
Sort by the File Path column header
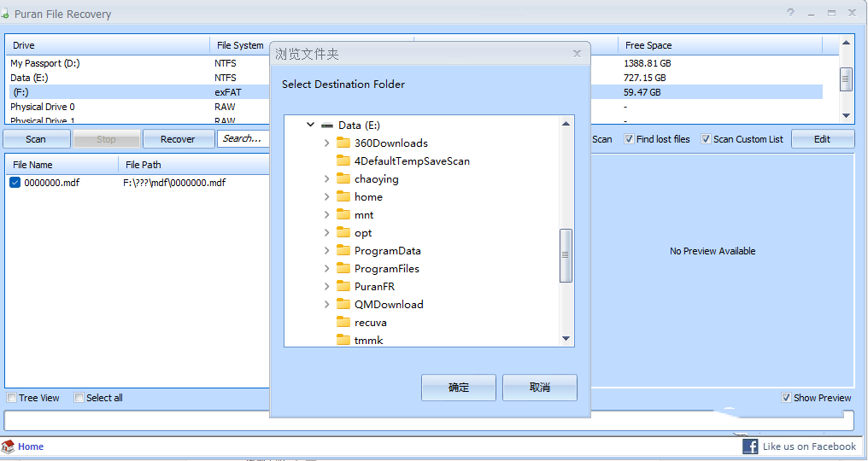pos(194,165)
